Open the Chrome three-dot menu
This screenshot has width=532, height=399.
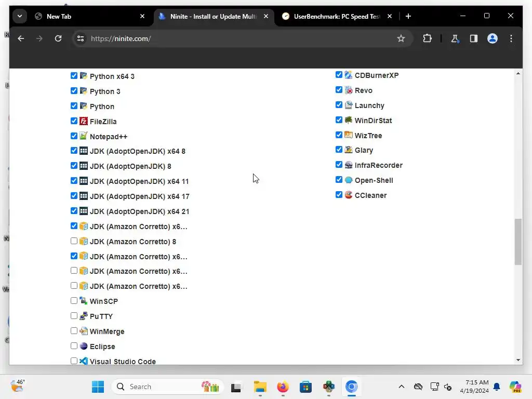click(511, 38)
